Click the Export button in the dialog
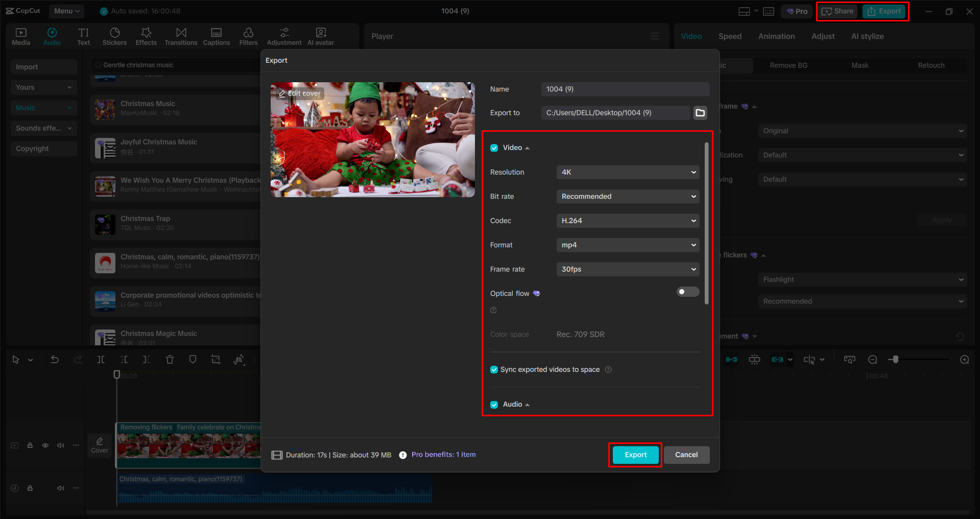980x519 pixels. click(x=635, y=455)
